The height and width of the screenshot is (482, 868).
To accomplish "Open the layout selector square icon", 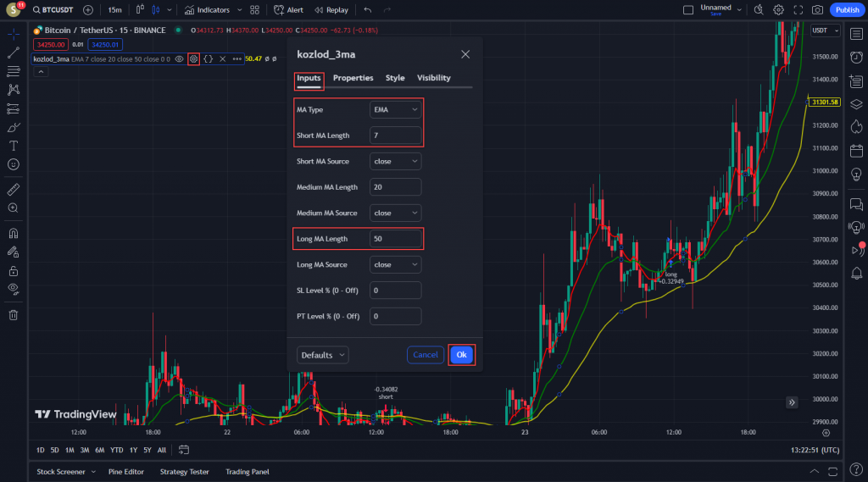I will [688, 10].
